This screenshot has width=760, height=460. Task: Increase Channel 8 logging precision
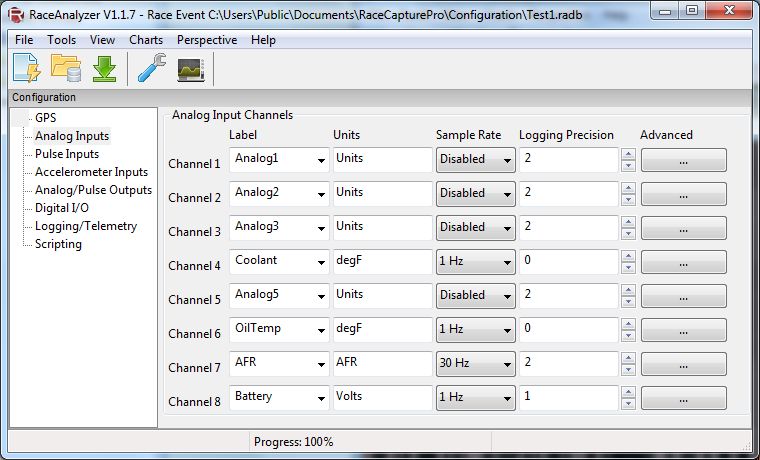(628, 392)
